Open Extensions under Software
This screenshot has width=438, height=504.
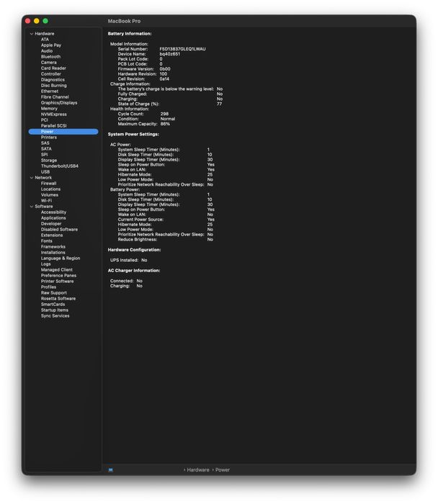coord(52,235)
